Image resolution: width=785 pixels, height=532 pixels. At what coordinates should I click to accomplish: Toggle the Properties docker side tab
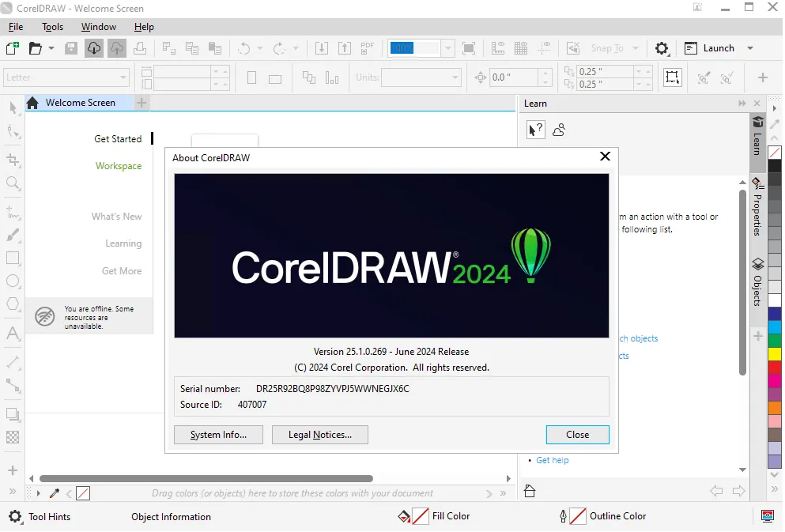click(757, 206)
